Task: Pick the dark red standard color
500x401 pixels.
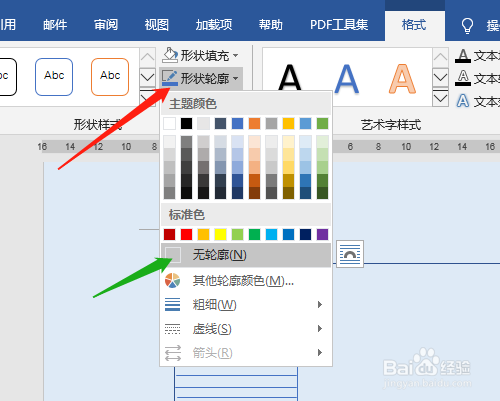Action: click(x=169, y=234)
